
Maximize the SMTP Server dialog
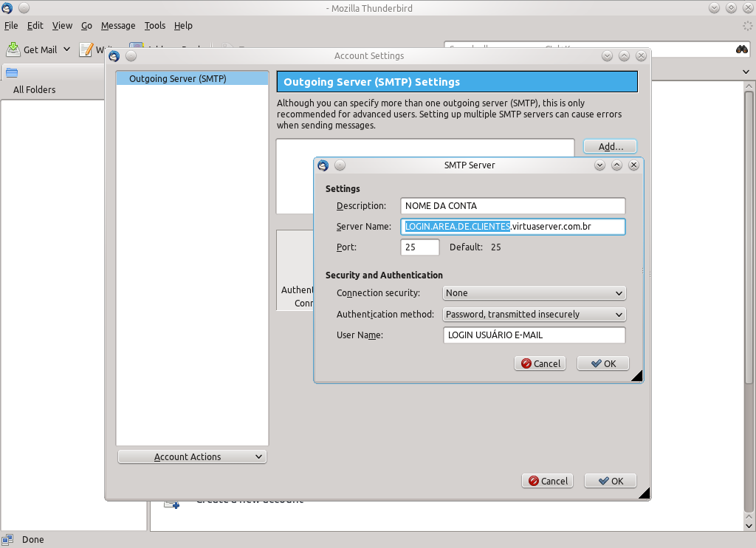point(616,165)
